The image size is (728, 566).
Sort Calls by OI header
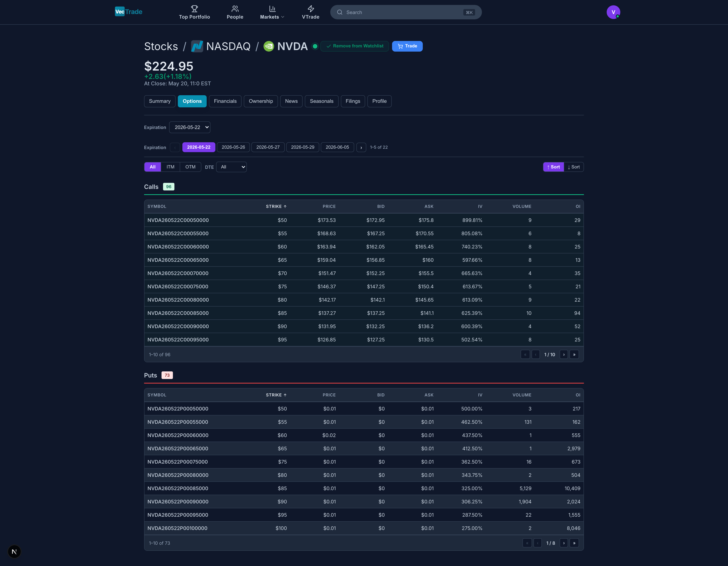click(578, 206)
